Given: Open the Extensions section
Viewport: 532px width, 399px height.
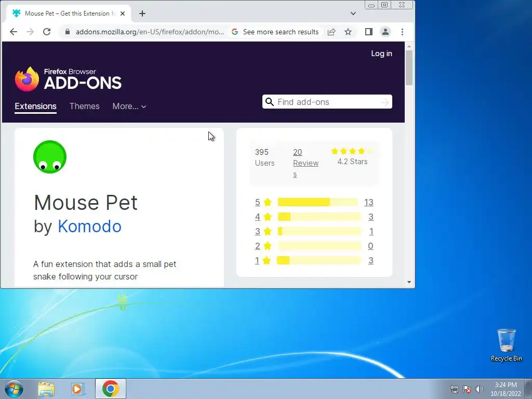Looking at the screenshot, I should point(36,106).
